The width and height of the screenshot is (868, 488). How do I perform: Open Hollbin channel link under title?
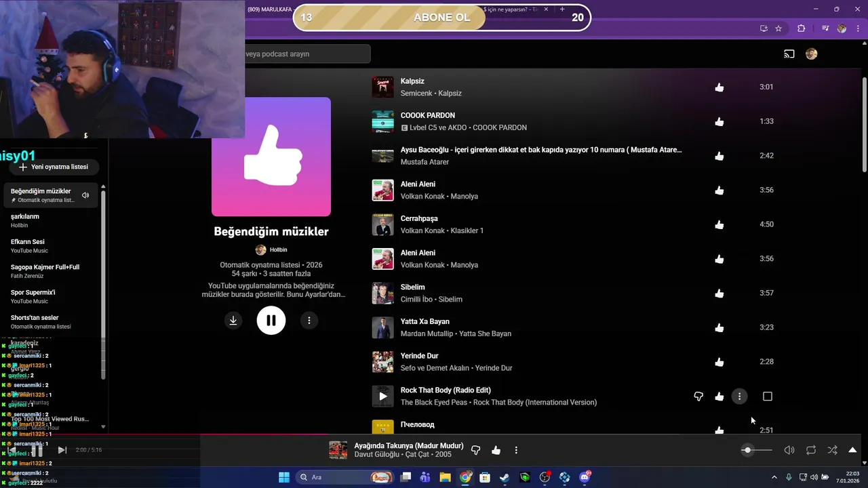click(x=278, y=250)
